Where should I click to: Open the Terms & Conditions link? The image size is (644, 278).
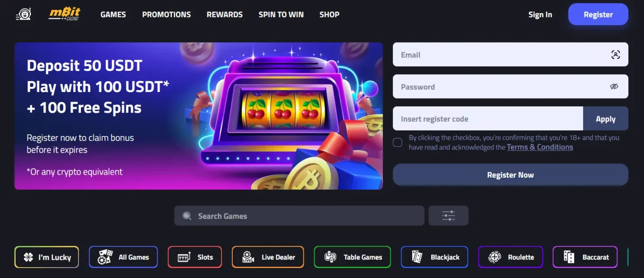[x=540, y=147]
